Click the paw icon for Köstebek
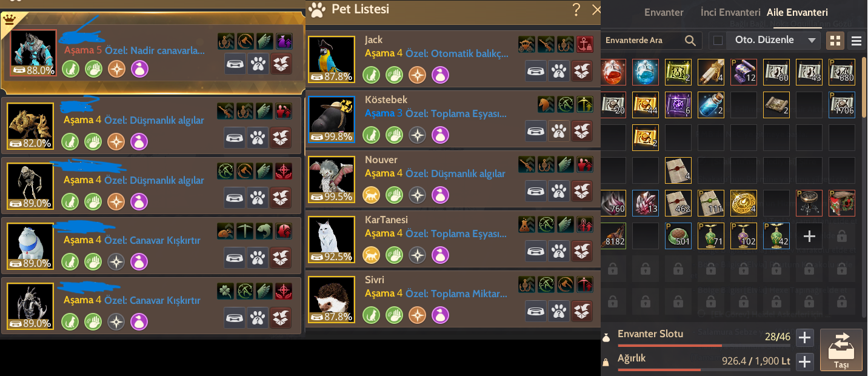 click(x=559, y=130)
